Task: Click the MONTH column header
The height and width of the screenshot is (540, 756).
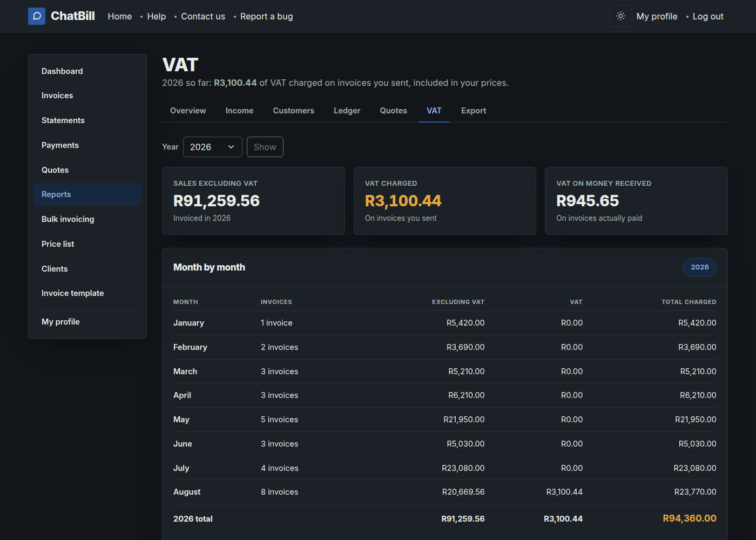Action: point(186,302)
